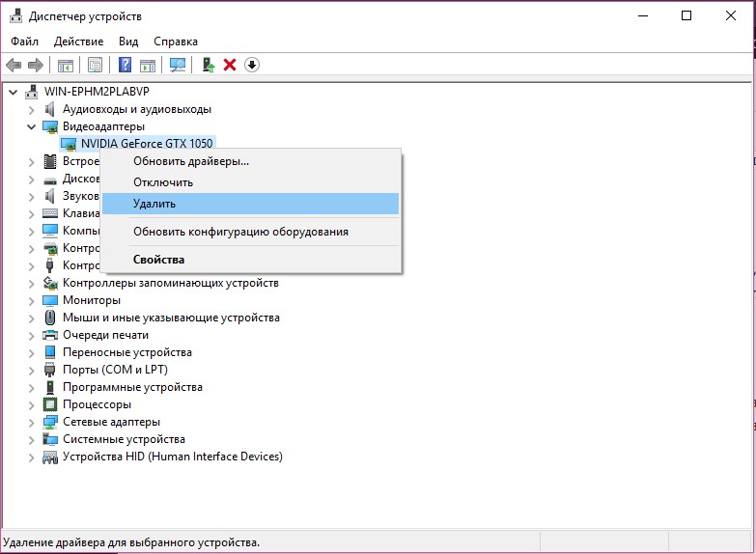Screen dimensions: 756x554
Task: Click the WIN-EPHM2PLABVP computer name
Action: pos(97,92)
